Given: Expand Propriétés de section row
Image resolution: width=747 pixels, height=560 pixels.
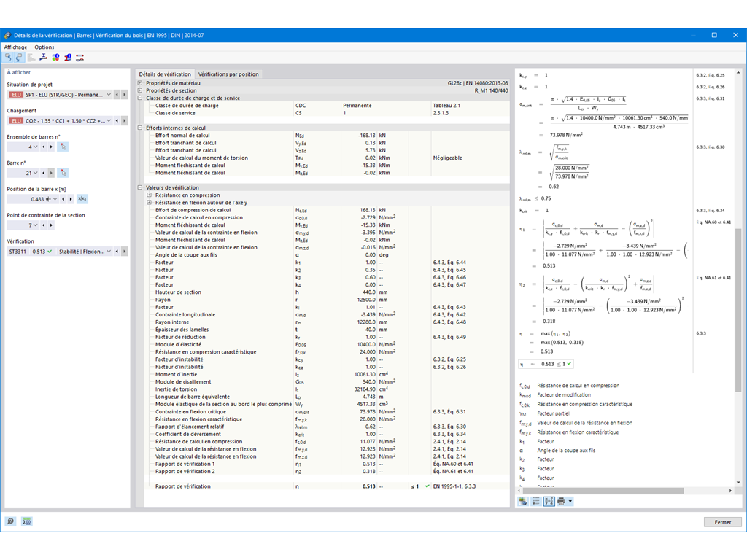Looking at the screenshot, I should 140,90.
